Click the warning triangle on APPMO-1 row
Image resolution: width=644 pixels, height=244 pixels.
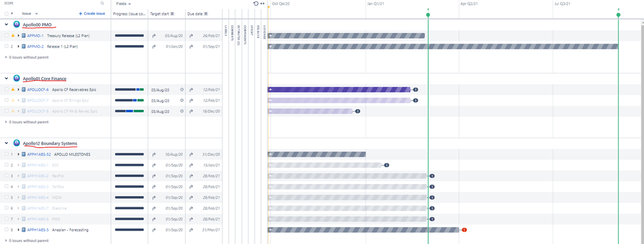click(x=13, y=36)
